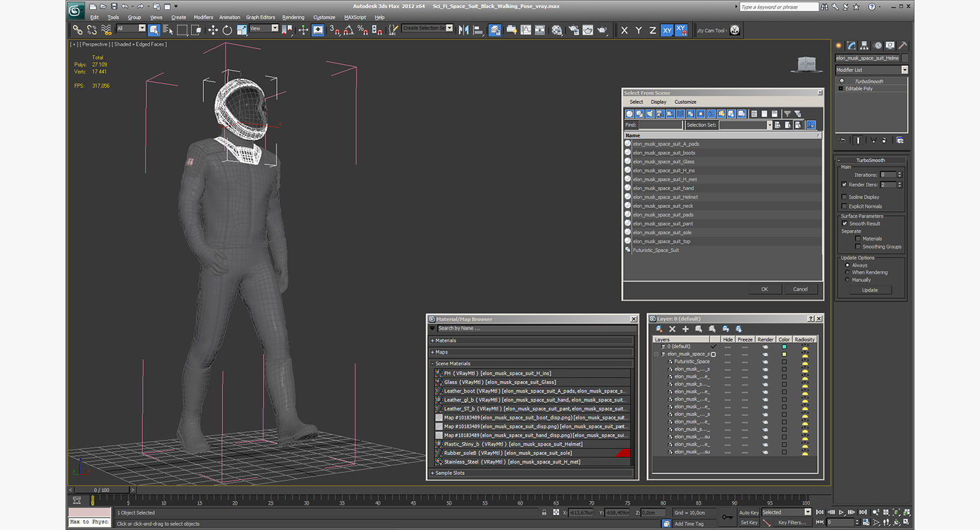Image resolution: width=980 pixels, height=530 pixels.
Task: Click the Auto Key button
Action: (x=748, y=513)
